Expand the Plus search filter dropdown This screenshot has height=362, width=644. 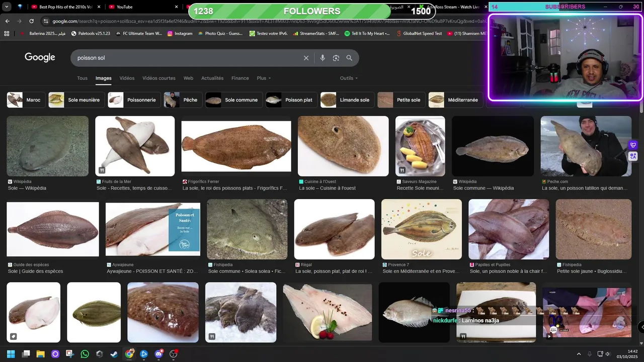click(264, 78)
